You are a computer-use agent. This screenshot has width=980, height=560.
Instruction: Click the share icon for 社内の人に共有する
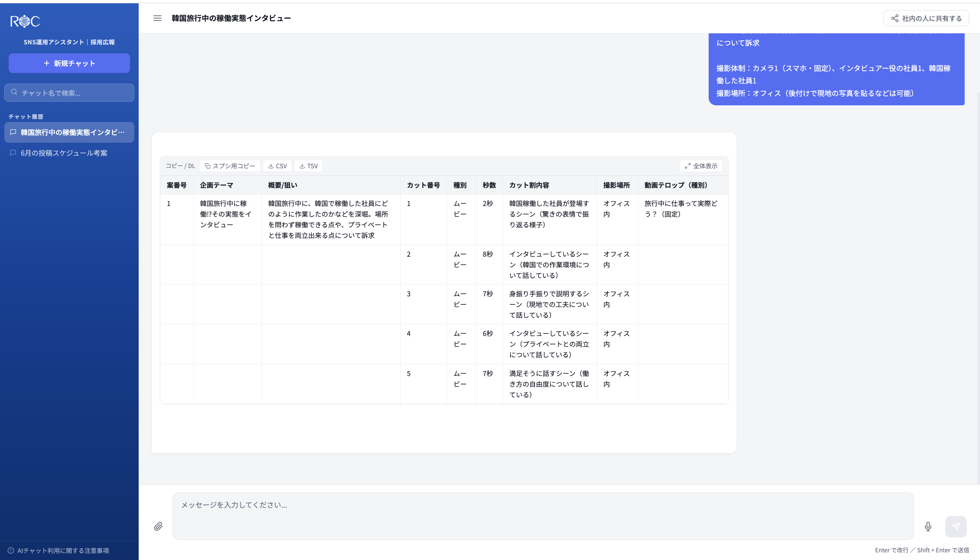(895, 18)
